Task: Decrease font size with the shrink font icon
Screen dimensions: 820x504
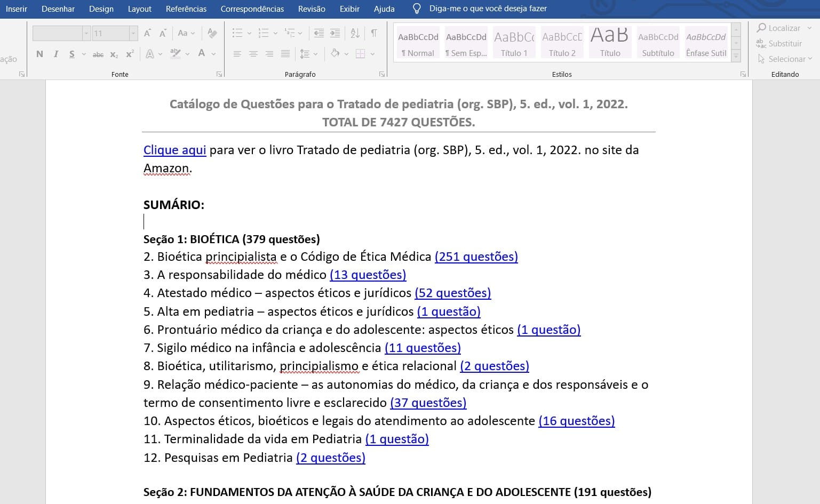Action: [163, 33]
